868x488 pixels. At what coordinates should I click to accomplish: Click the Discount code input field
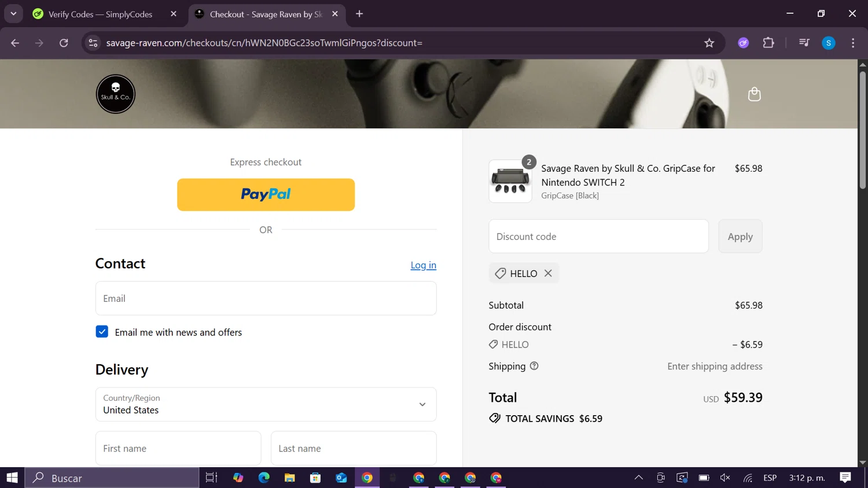coord(598,236)
